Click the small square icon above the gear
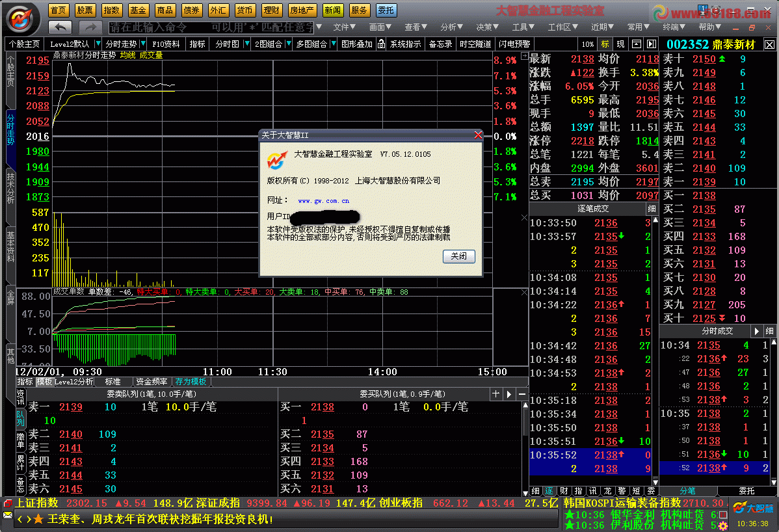Image resolution: width=779 pixels, height=532 pixels. click(x=723, y=515)
